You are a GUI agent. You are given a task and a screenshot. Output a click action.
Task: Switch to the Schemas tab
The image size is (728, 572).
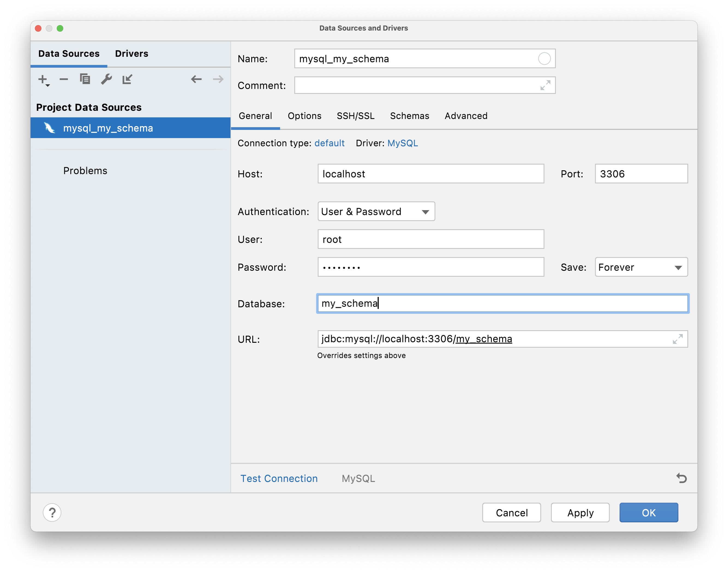tap(409, 116)
